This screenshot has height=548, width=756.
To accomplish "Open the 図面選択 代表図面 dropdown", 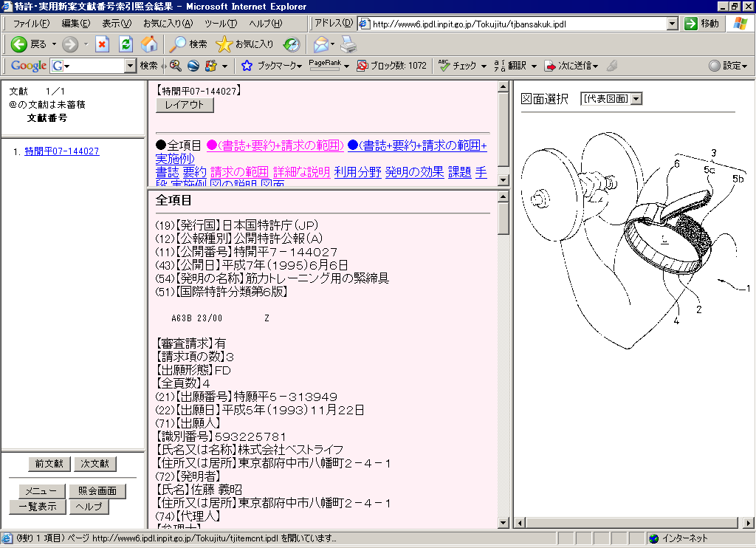I will [x=636, y=99].
